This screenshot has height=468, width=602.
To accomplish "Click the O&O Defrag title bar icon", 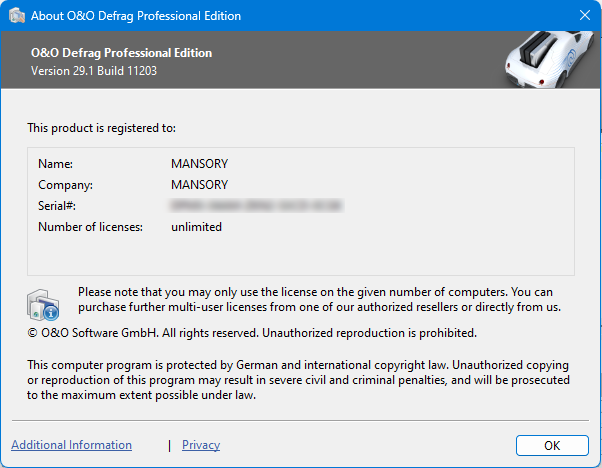I will click(17, 16).
